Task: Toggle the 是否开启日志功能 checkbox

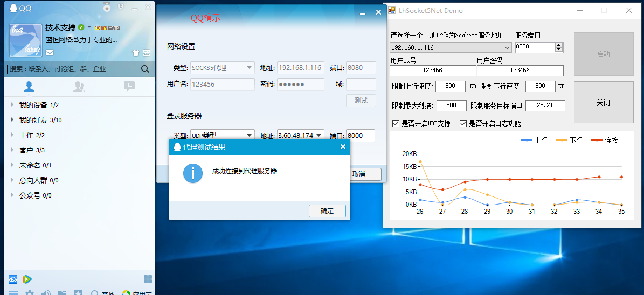Action: 463,123
